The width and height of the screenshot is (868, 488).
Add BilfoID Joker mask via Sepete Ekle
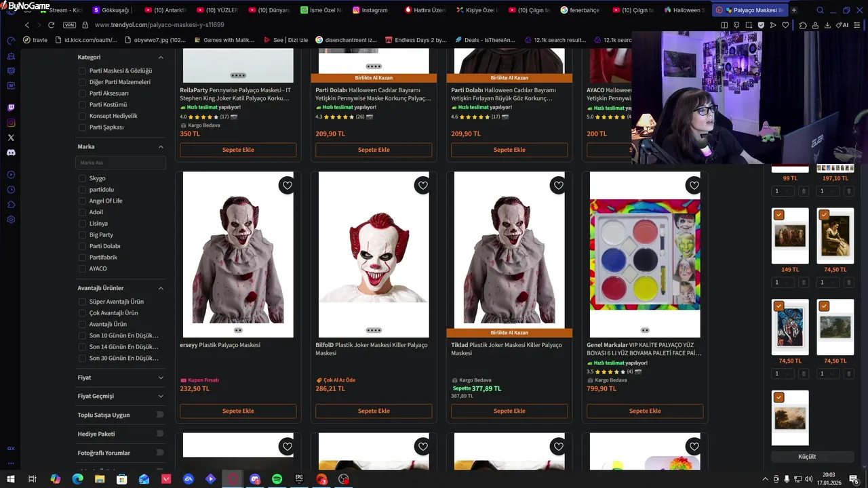(x=374, y=411)
